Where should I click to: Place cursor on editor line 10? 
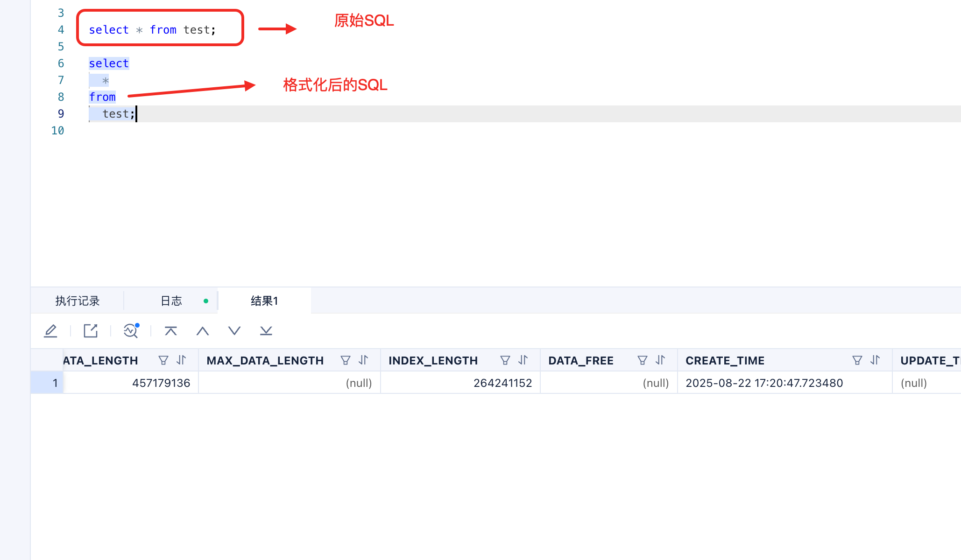click(x=514, y=131)
